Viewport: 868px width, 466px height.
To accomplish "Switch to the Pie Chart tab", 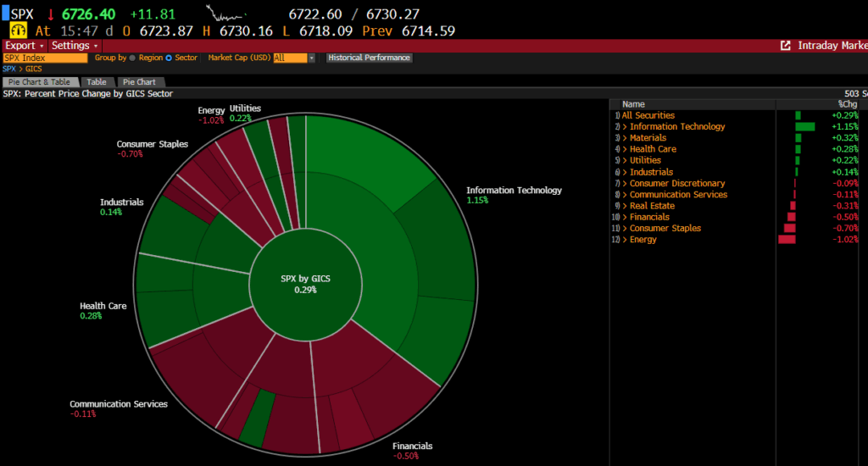I will (x=140, y=82).
